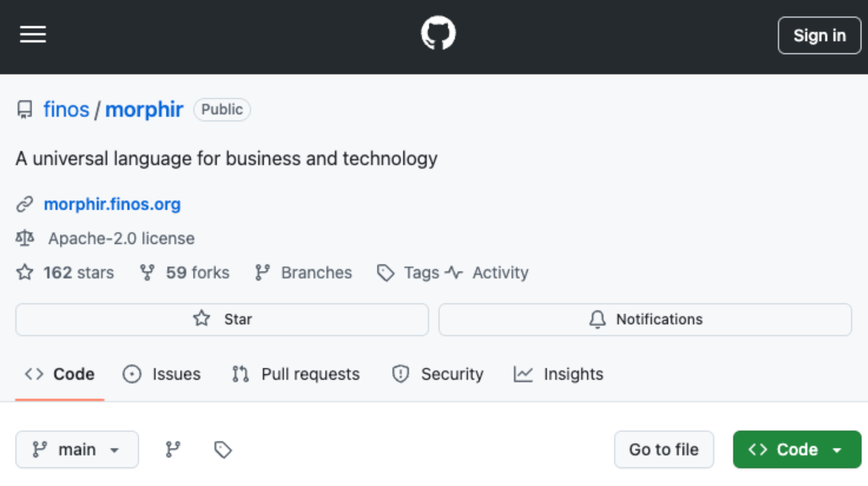
Task: Click the branch icon beside Branches link
Action: 262,272
